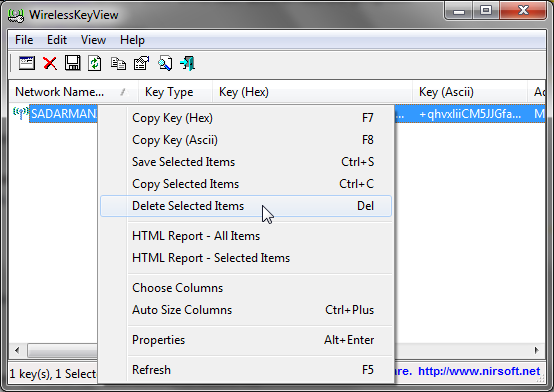This screenshot has height=392, width=554.
Task: Open the File menu
Action: 24,40
